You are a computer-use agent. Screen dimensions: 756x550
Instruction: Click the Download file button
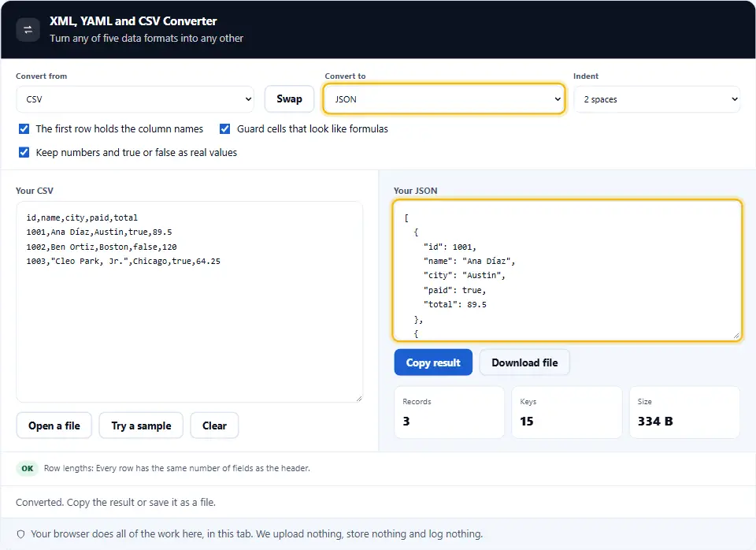pyautogui.click(x=524, y=362)
